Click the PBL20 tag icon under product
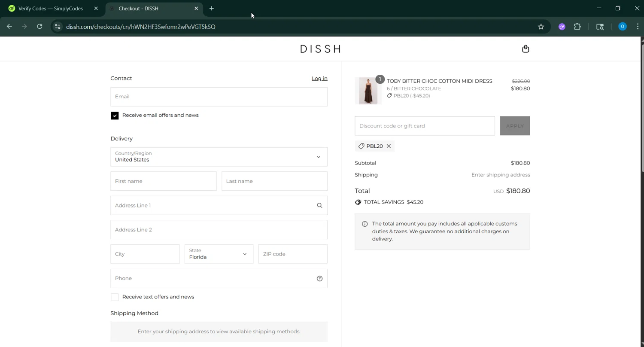This screenshot has height=347, width=644. pos(389,96)
